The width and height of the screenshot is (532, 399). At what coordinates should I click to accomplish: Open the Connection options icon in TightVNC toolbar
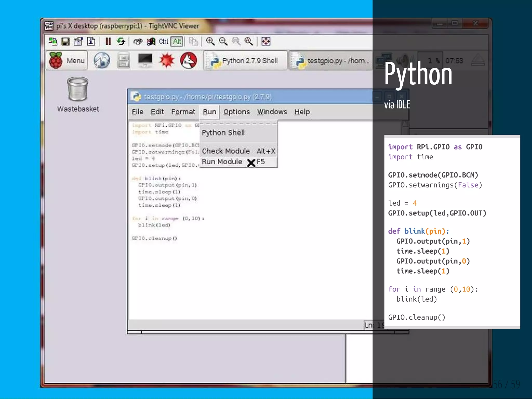pyautogui.click(x=78, y=42)
